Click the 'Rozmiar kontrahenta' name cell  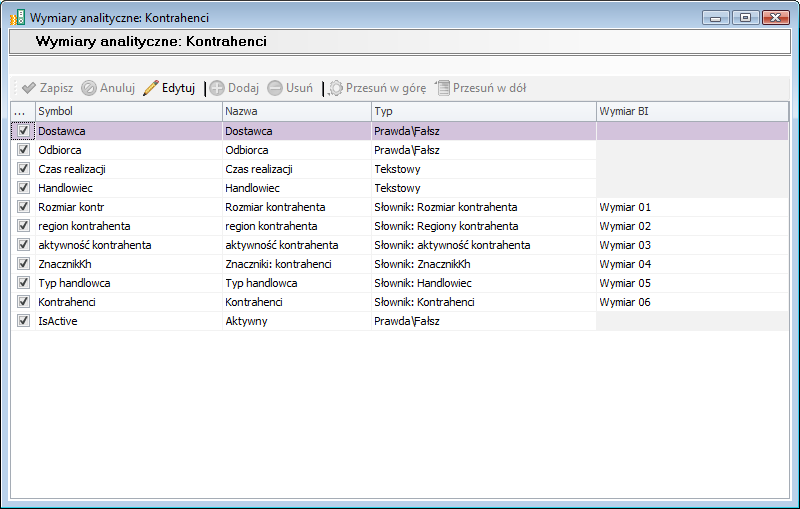point(296,207)
